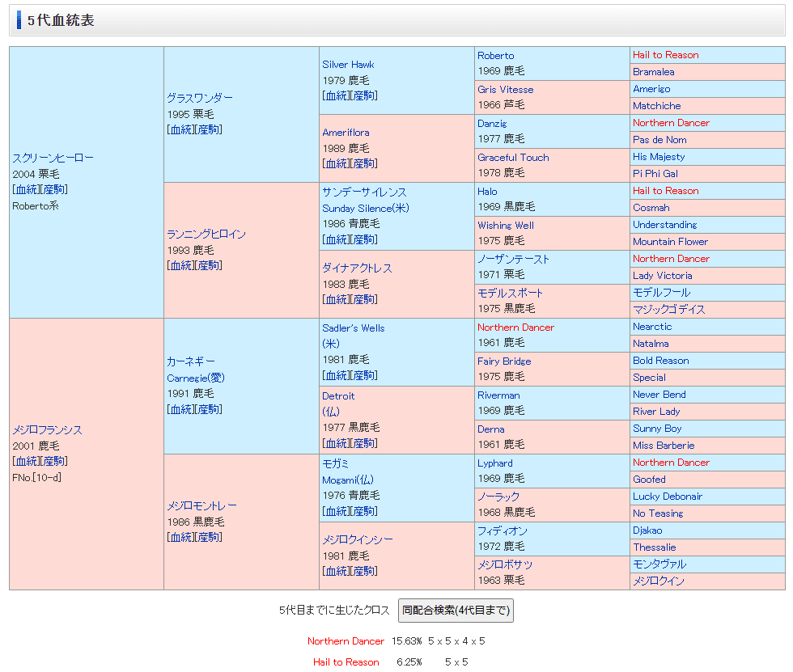
Task: Click the 同配合検索(4代目まで) button
Action: (x=456, y=611)
